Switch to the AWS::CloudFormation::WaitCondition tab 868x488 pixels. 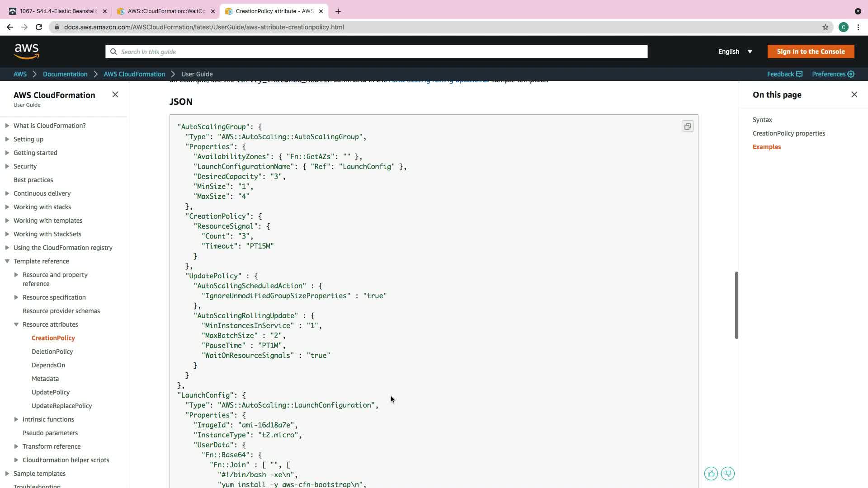coord(166,11)
